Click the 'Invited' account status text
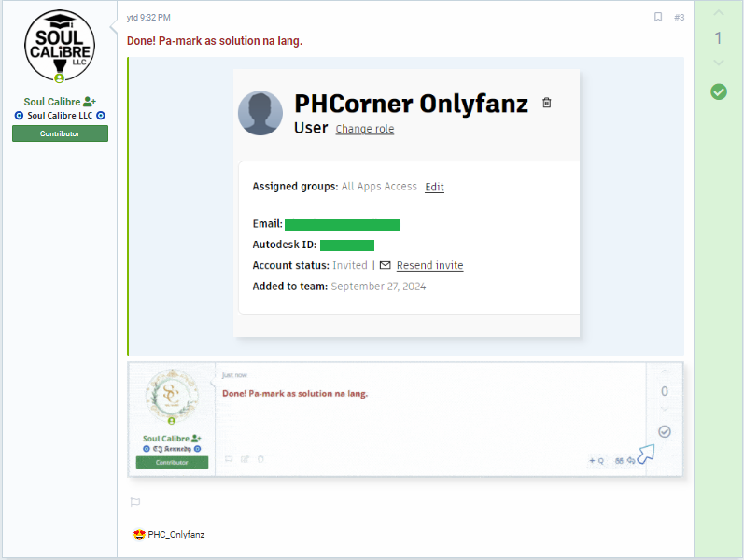Image resolution: width=744 pixels, height=560 pixels. [x=350, y=265]
